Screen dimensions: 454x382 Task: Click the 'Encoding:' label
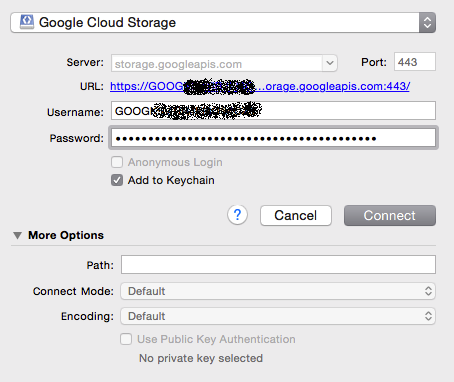click(87, 316)
